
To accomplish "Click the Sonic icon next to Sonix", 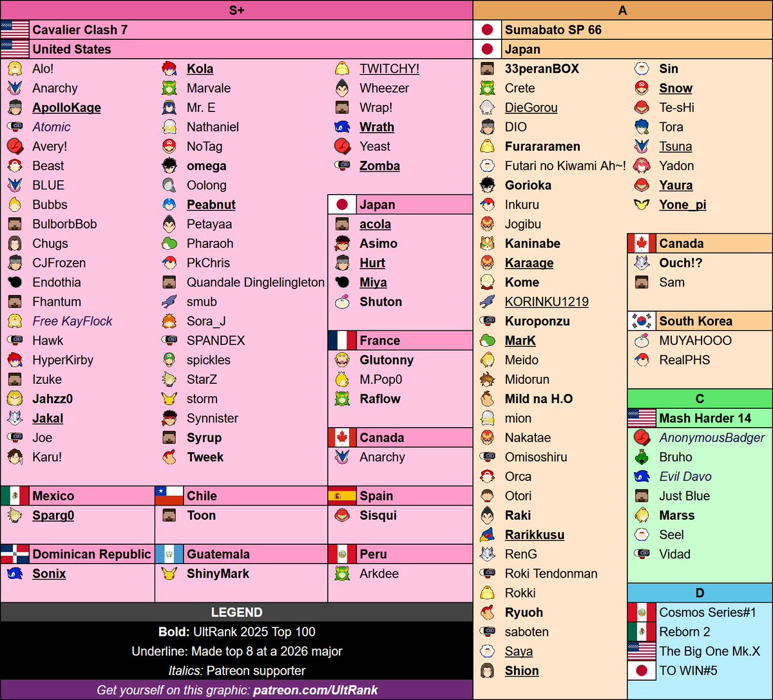I will coord(15,573).
